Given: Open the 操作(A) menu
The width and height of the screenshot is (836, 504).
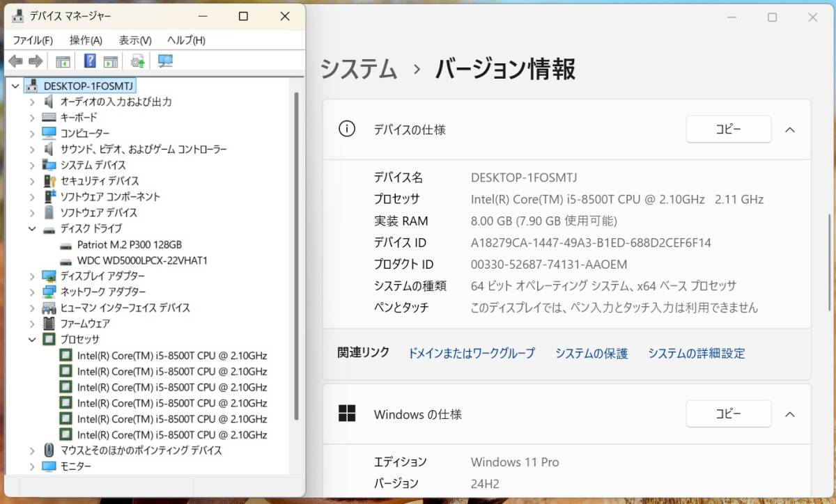Looking at the screenshot, I should [86, 40].
